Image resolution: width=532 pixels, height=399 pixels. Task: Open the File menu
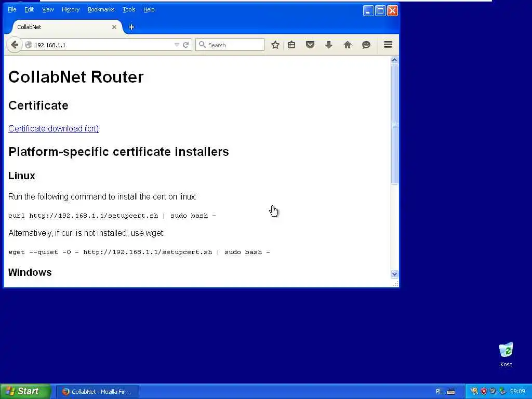pos(12,9)
